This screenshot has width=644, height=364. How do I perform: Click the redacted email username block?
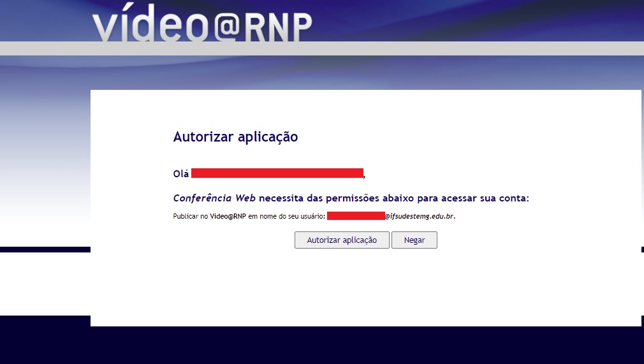click(356, 216)
